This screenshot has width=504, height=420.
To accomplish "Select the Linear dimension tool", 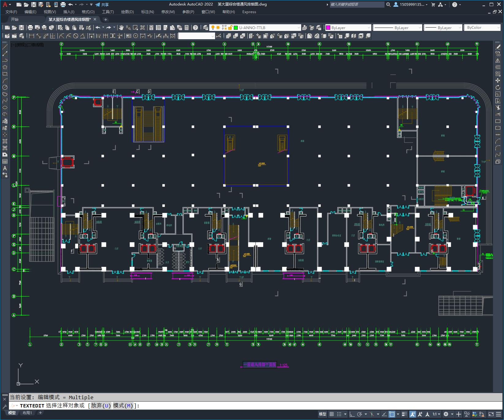I will (31, 36).
